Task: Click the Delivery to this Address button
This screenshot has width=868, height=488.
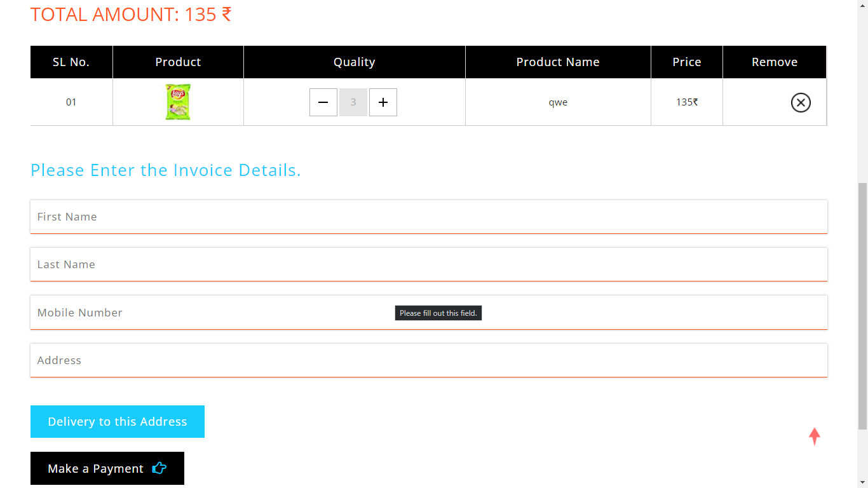Action: point(117,421)
